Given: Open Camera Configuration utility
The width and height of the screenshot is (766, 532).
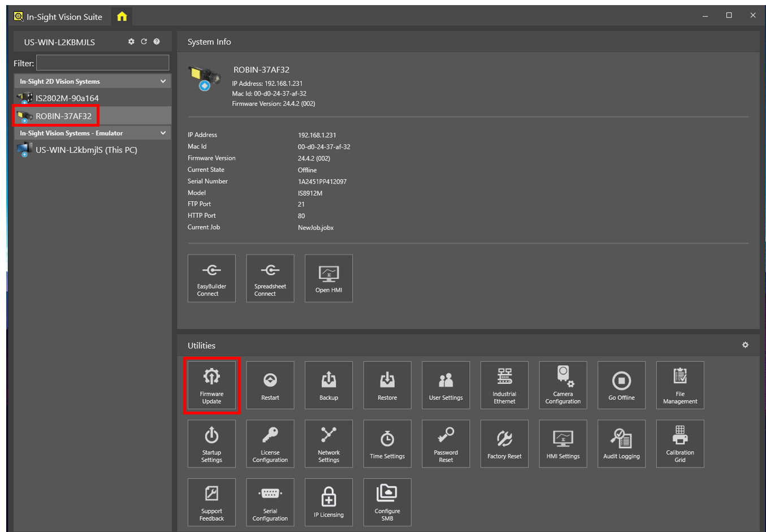Looking at the screenshot, I should [x=562, y=385].
